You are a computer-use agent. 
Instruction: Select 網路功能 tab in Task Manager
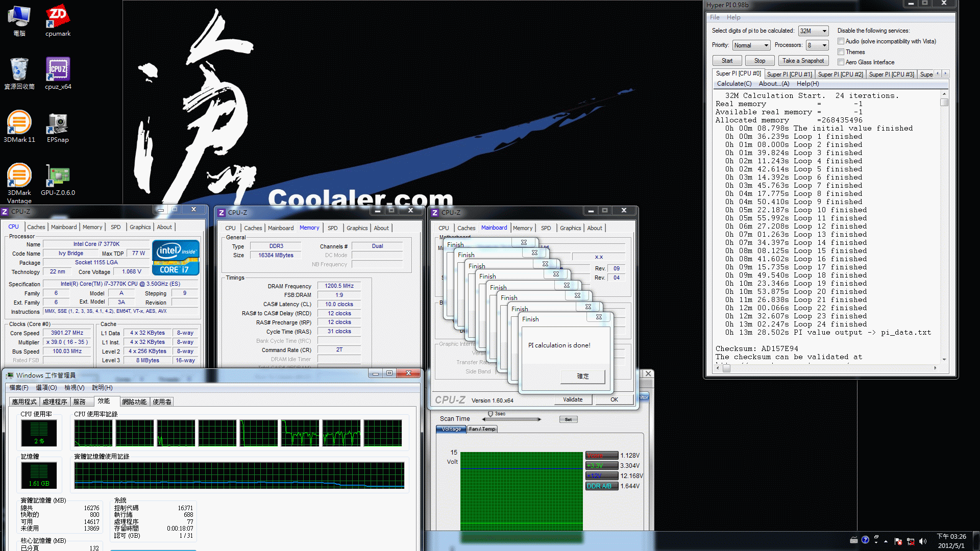click(x=134, y=402)
